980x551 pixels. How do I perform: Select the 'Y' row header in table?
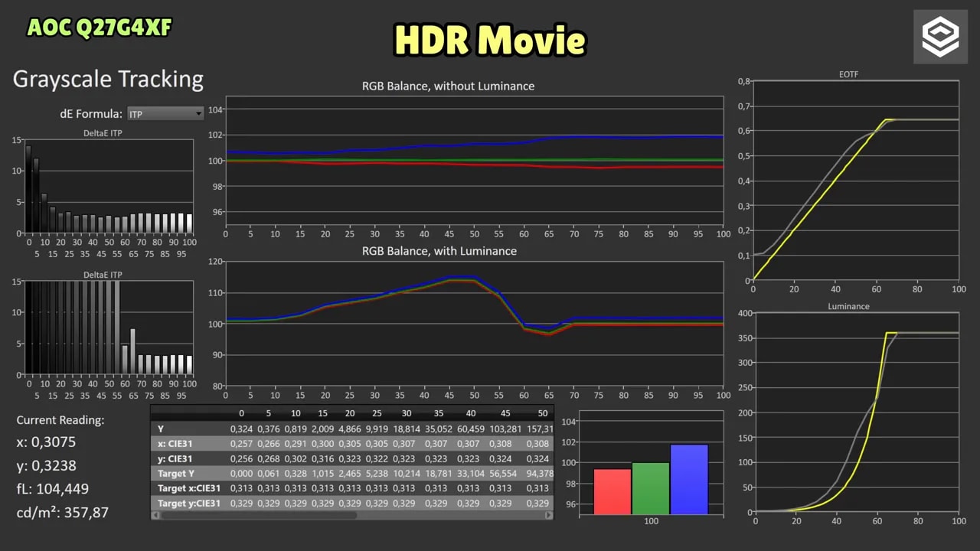click(161, 429)
